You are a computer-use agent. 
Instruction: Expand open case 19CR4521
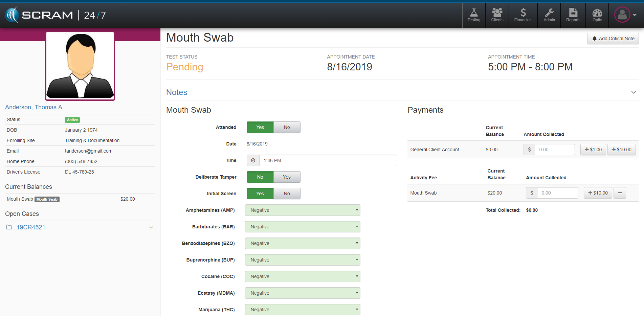tap(151, 227)
